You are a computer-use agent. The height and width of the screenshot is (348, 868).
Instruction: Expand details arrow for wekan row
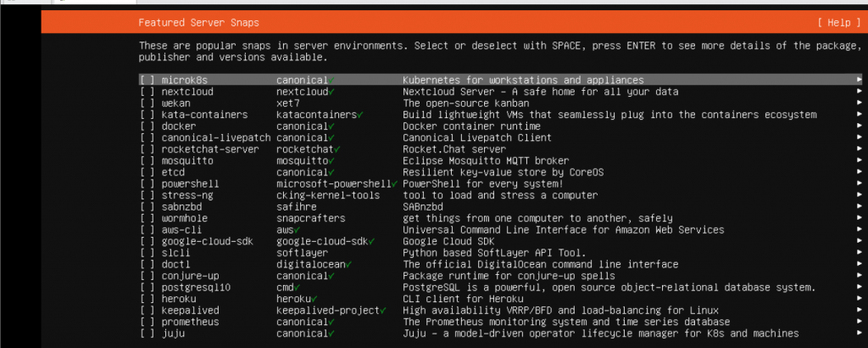860,103
